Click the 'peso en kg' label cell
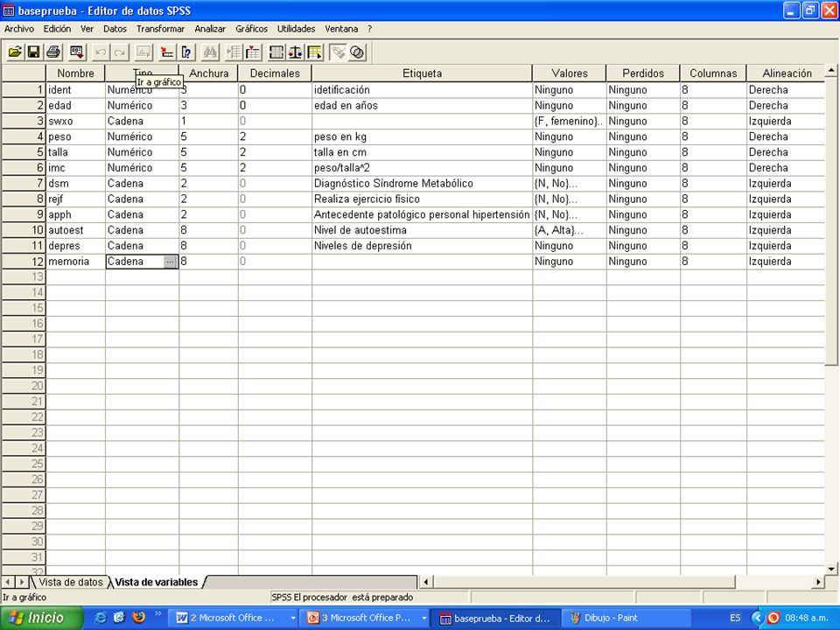Viewport: 840px width, 630px height. (422, 136)
